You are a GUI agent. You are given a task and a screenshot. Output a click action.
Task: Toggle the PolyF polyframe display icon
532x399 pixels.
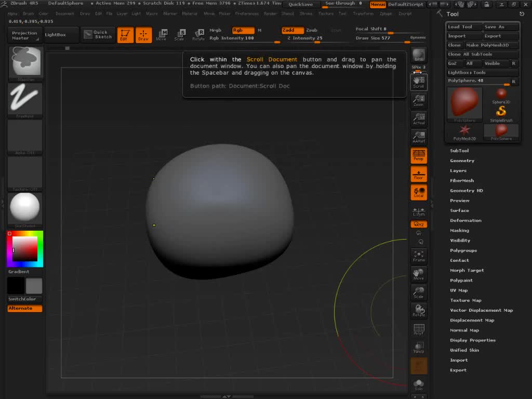click(x=419, y=330)
